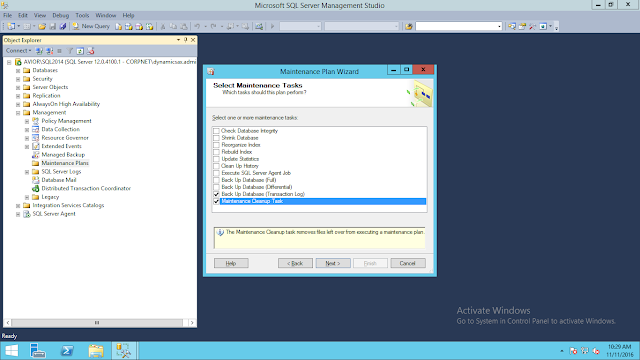Expand the SQL Server Logs node
This screenshot has width=640, height=360.
click(x=27, y=172)
